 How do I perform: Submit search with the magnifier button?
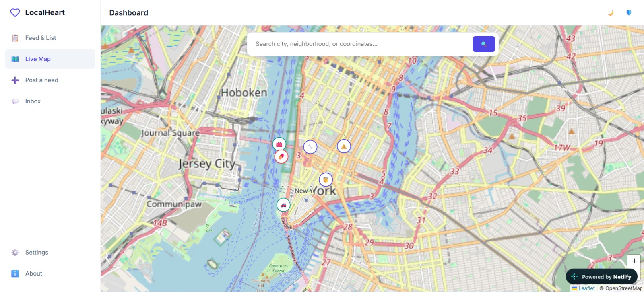click(x=484, y=44)
